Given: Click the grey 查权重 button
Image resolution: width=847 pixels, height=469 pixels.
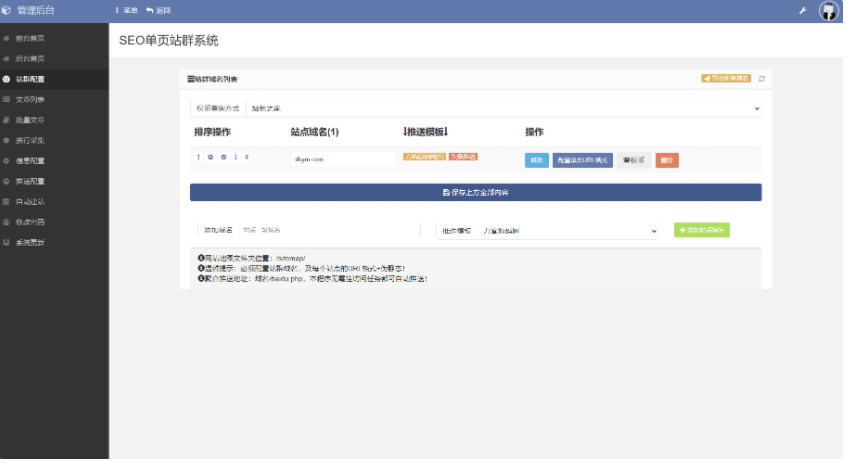Looking at the screenshot, I should click(x=634, y=160).
